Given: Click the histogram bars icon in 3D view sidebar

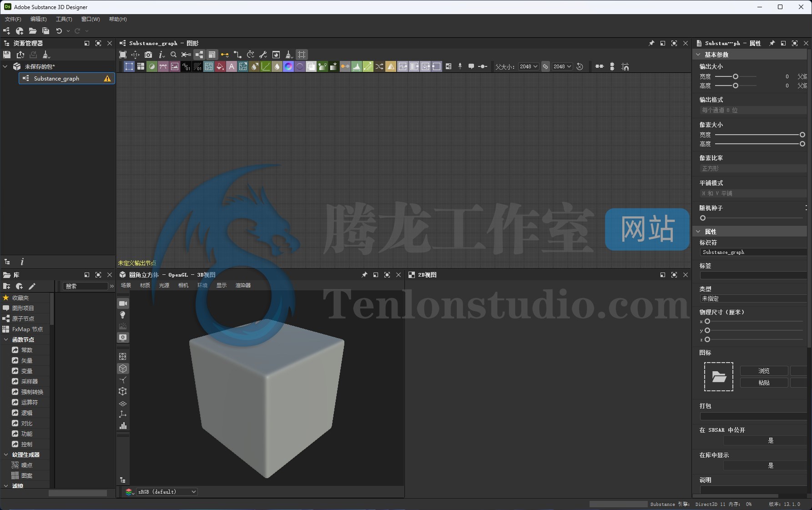Looking at the screenshot, I should point(123,426).
